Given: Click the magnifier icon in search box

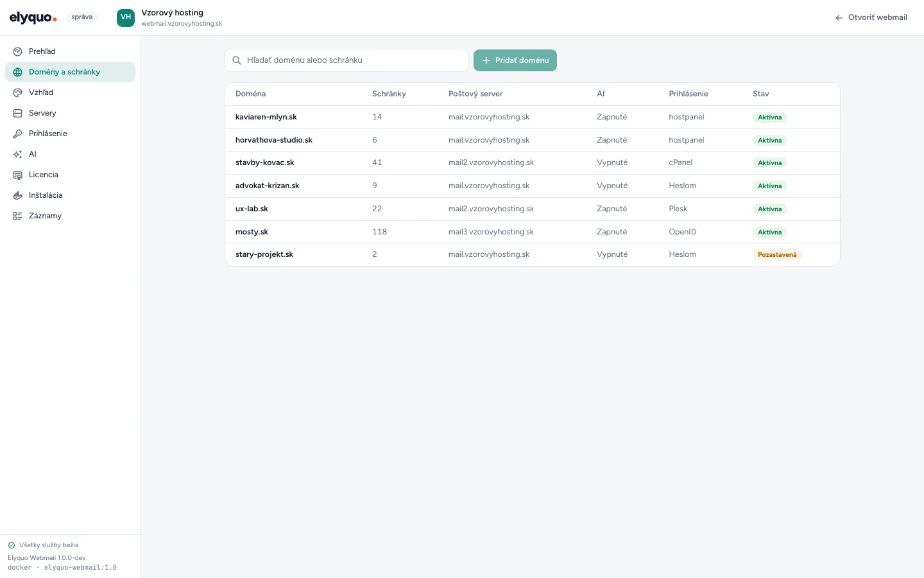Looking at the screenshot, I should pyautogui.click(x=237, y=60).
